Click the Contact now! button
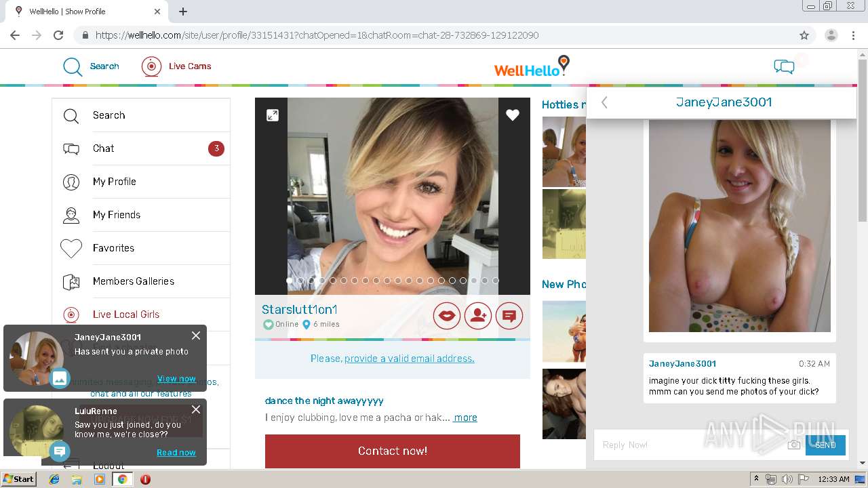 [x=393, y=451]
